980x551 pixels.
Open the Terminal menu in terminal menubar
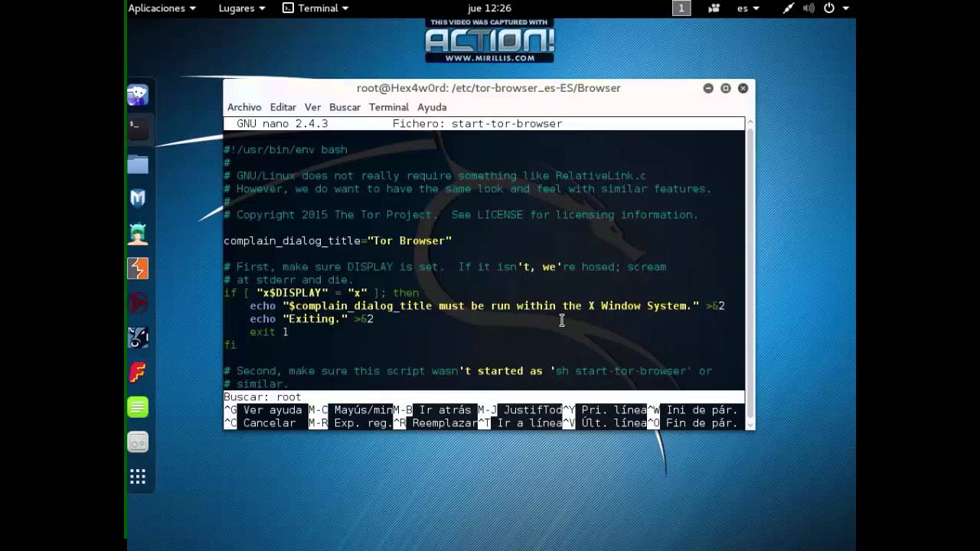pyautogui.click(x=389, y=107)
